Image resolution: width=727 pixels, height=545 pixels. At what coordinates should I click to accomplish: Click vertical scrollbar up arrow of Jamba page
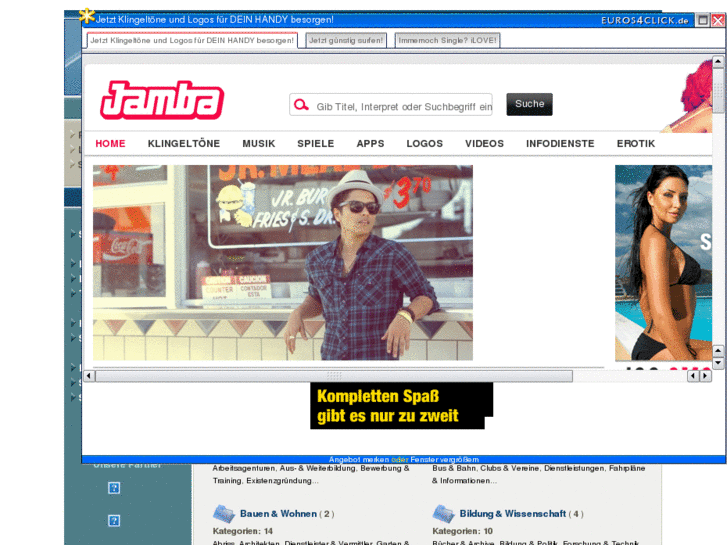[x=718, y=61]
